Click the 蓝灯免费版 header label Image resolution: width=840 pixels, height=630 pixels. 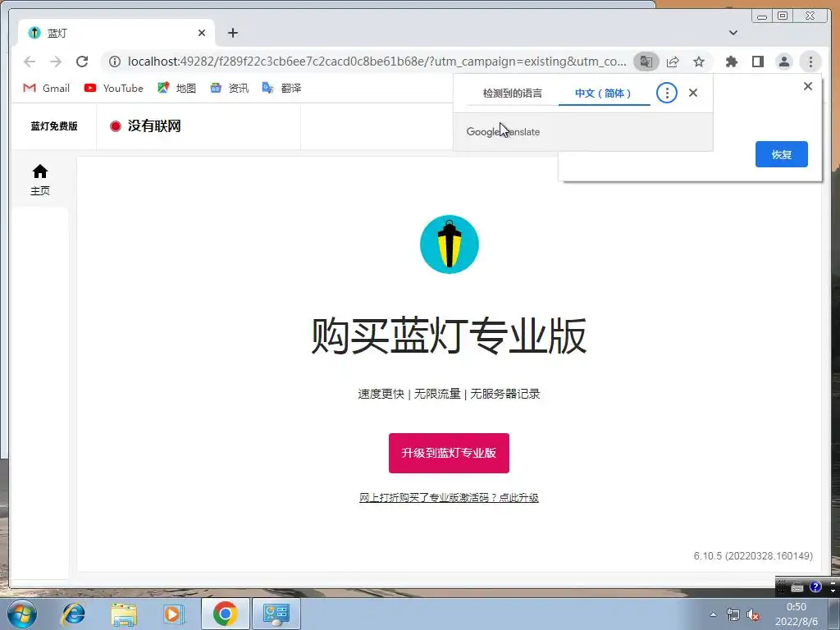point(54,126)
